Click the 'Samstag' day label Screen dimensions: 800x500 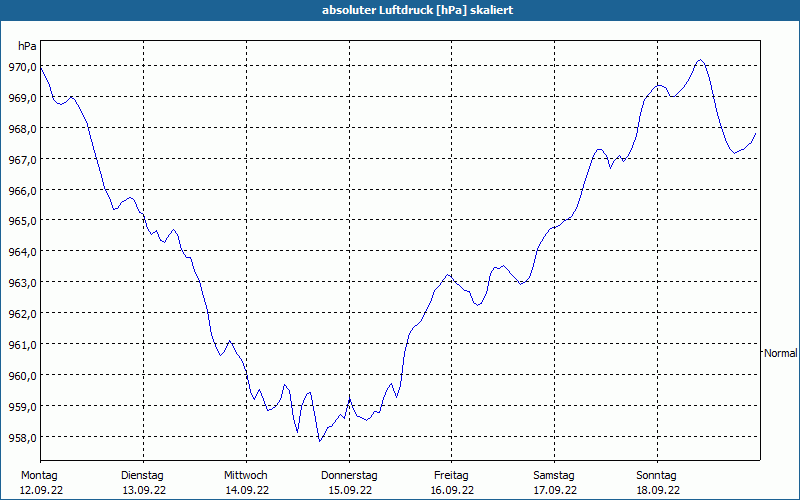tap(554, 475)
